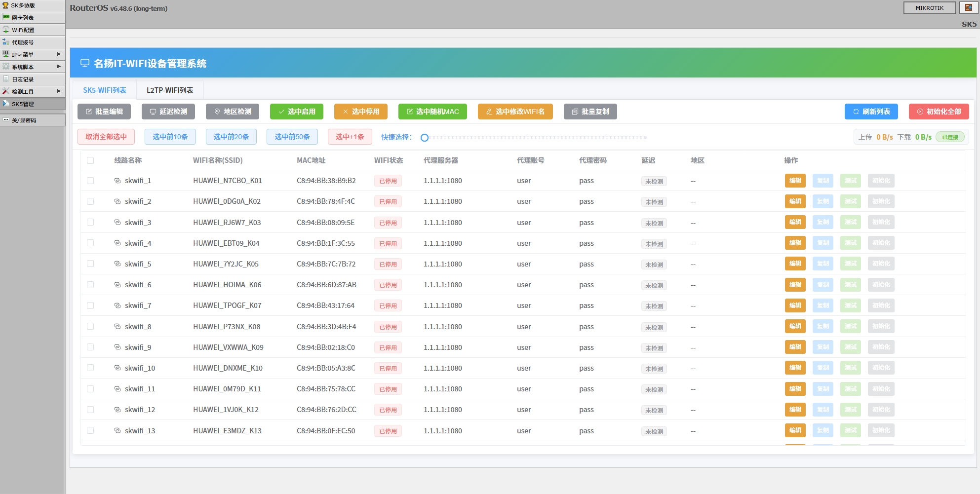Screen dimensions: 980x494
Task: Open the SK5-WIFI列表 tab
Action: coord(105,90)
